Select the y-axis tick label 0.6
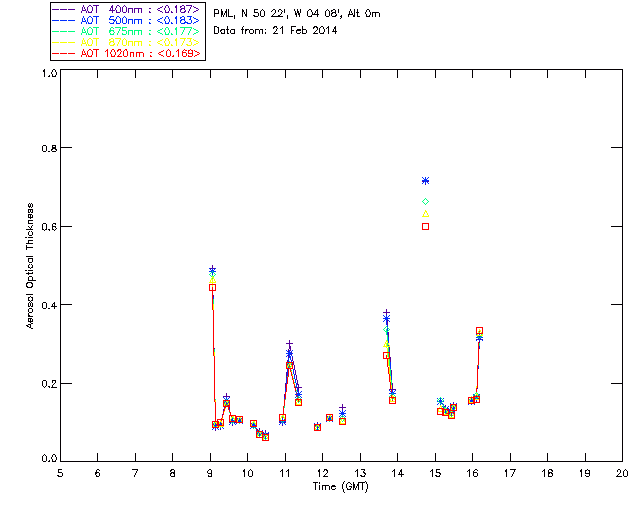 (x=49, y=227)
